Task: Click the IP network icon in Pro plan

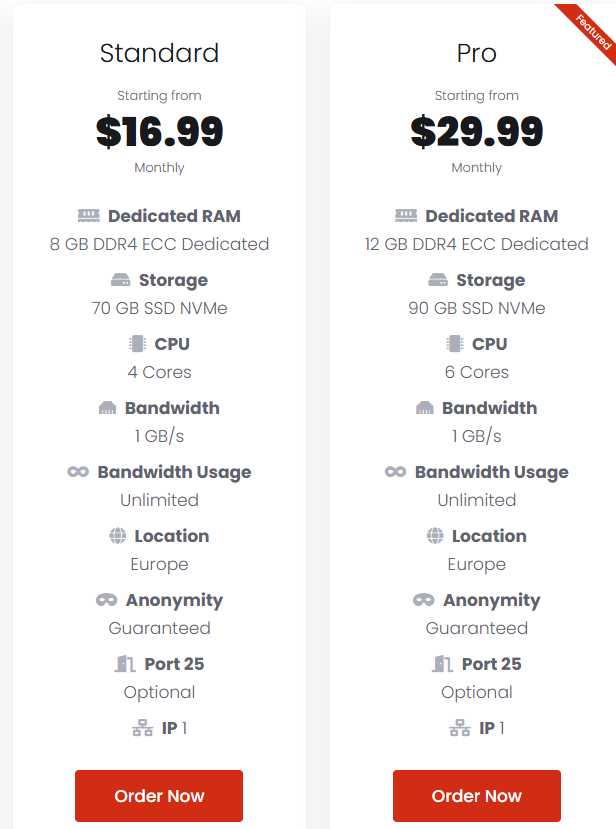Action: 460,728
